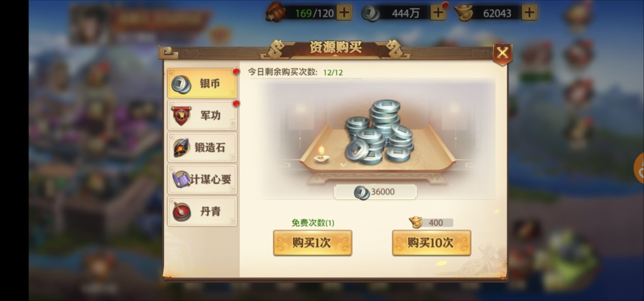Select the 银币 silver coin tab
This screenshot has width=644, height=301.
point(202,83)
